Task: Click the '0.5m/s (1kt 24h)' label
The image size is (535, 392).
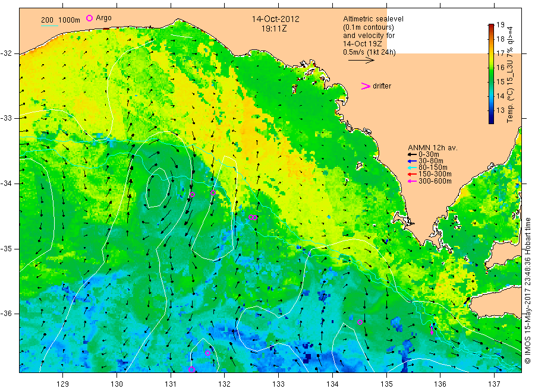Action: pyautogui.click(x=369, y=52)
